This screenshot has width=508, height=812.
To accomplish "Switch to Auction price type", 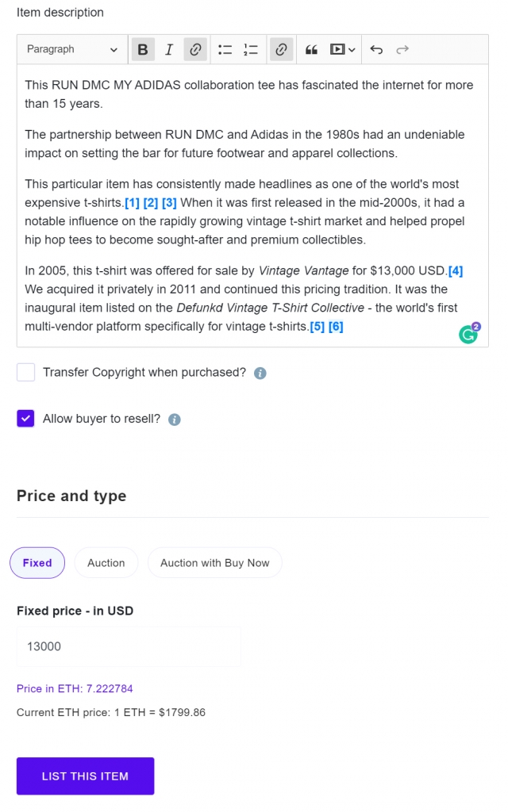I will (x=106, y=563).
